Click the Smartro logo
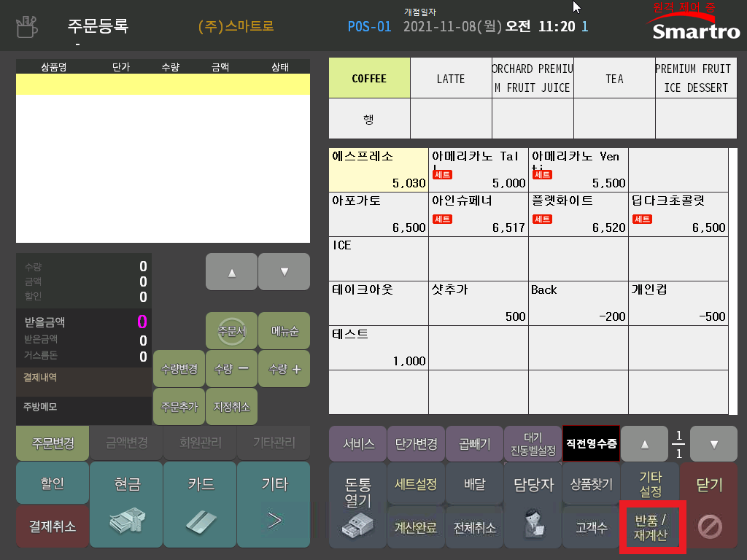 coord(694,27)
